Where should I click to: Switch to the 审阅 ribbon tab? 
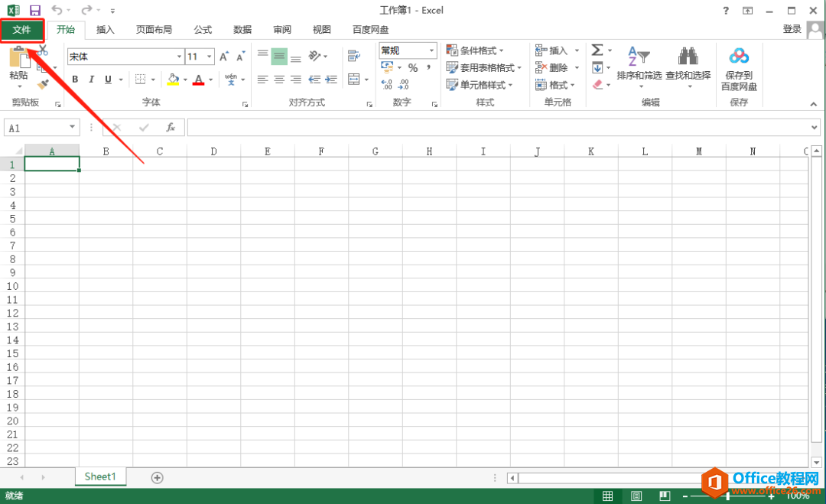pyautogui.click(x=282, y=30)
